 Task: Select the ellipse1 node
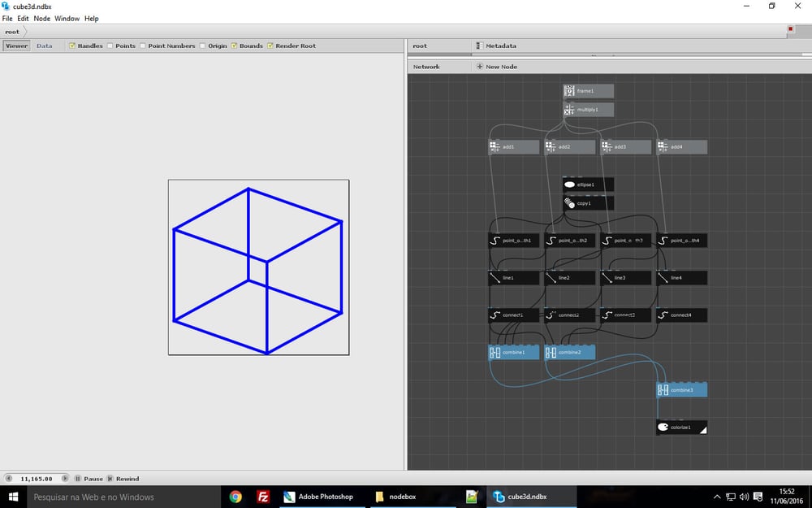pos(588,185)
